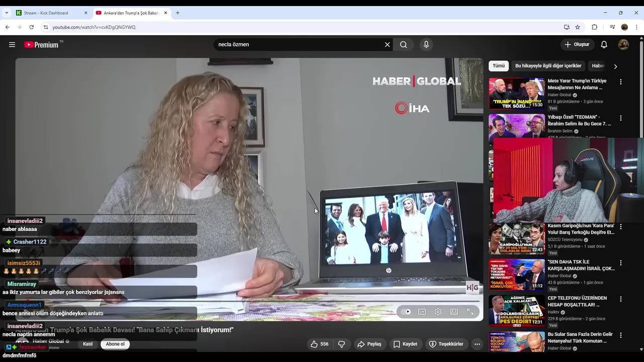Run the search with the magnifier button
644x362 pixels.
coord(404,44)
